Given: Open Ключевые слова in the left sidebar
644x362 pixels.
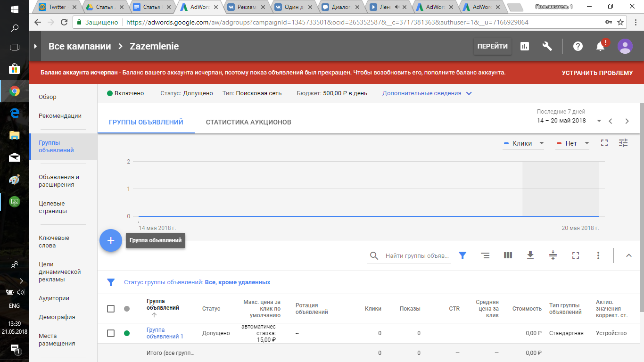Looking at the screenshot, I should (x=54, y=241).
